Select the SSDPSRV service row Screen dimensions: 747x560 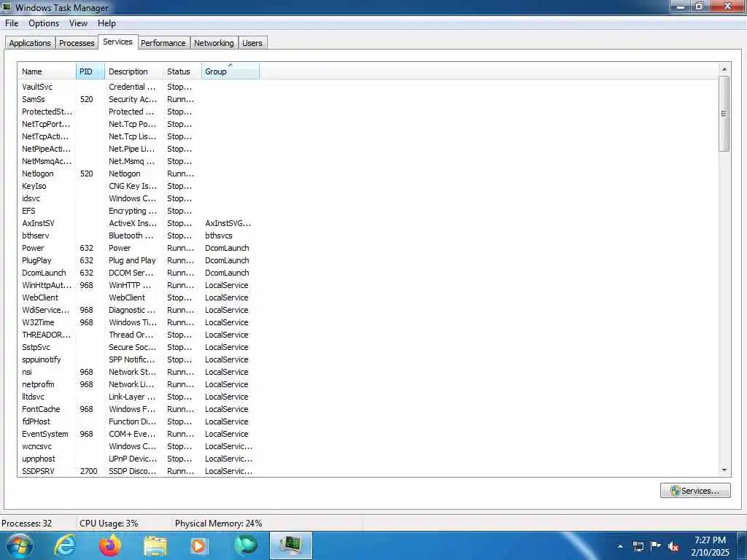point(138,471)
